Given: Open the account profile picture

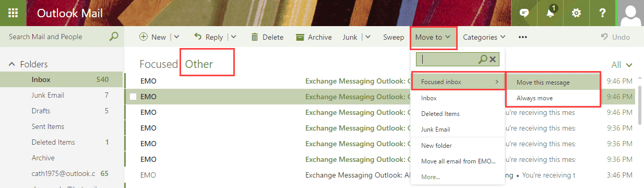Looking at the screenshot, I should coord(631,13).
